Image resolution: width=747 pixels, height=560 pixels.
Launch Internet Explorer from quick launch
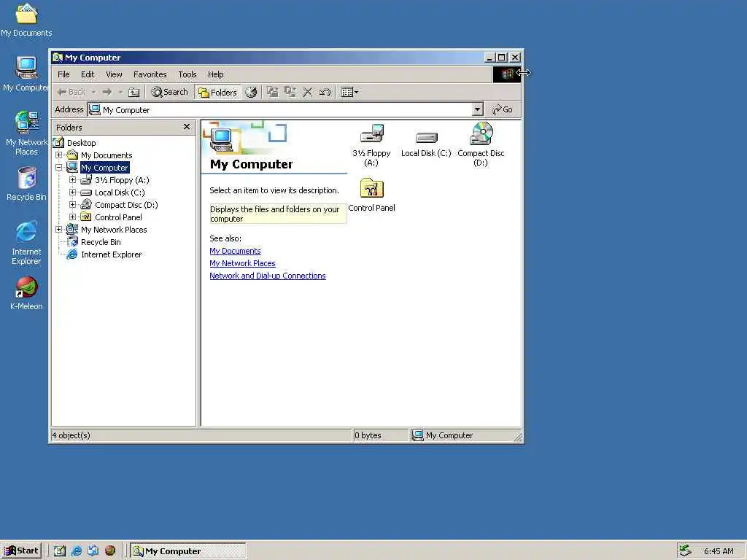(76, 551)
